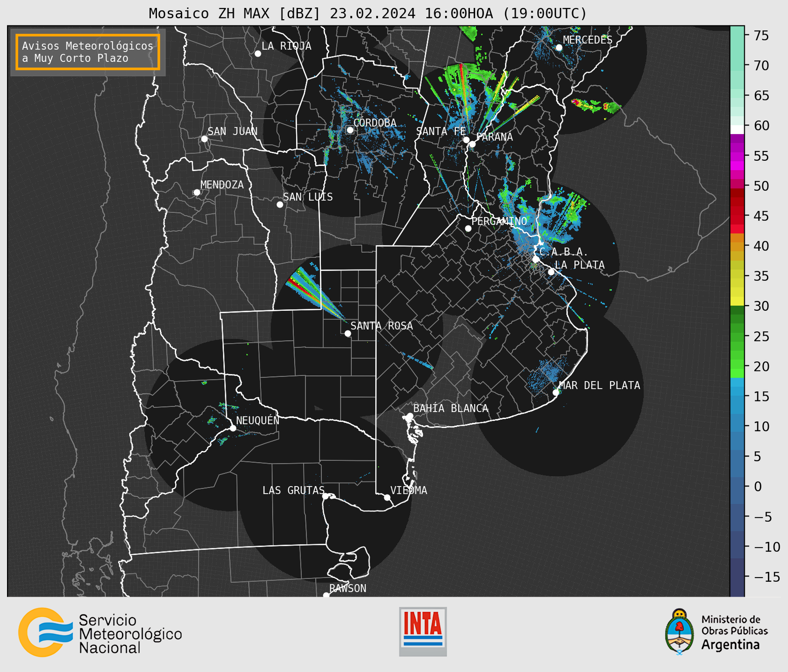
Task: Click the PARANA city marker dot
Action: [x=472, y=144]
